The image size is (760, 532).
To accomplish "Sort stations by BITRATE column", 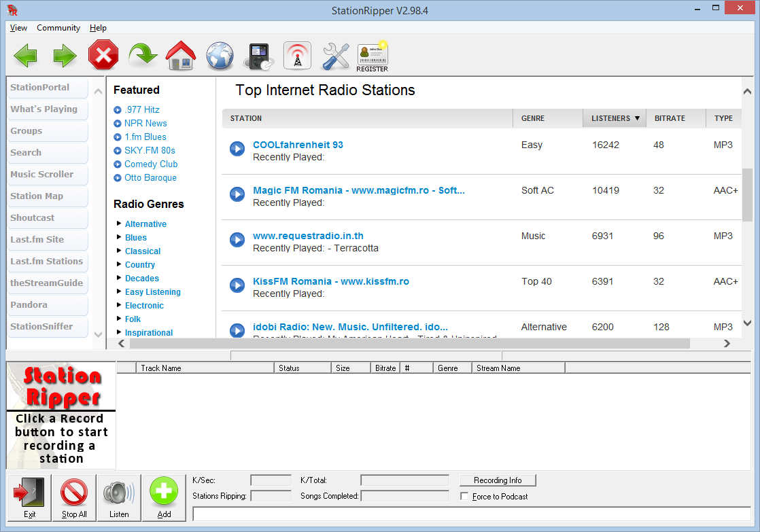I will coord(676,118).
